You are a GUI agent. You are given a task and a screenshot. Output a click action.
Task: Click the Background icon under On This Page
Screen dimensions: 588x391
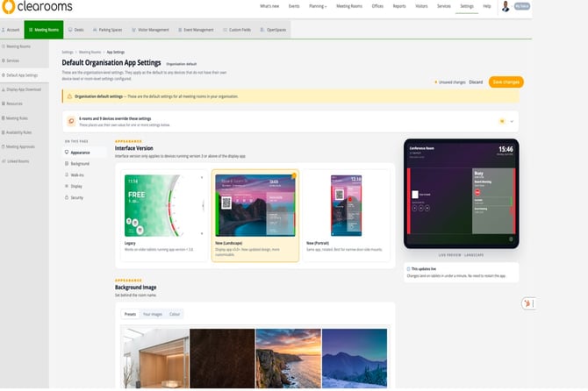point(67,164)
